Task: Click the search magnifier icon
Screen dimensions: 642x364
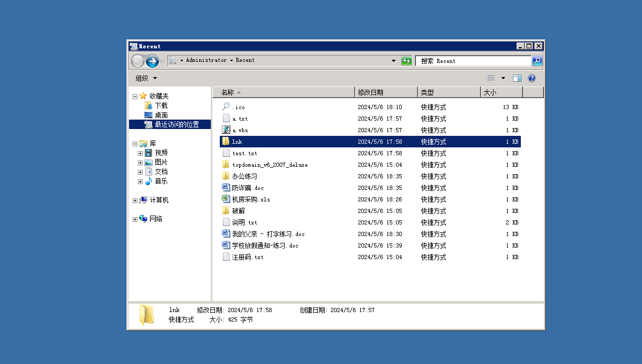Action: coord(537,61)
